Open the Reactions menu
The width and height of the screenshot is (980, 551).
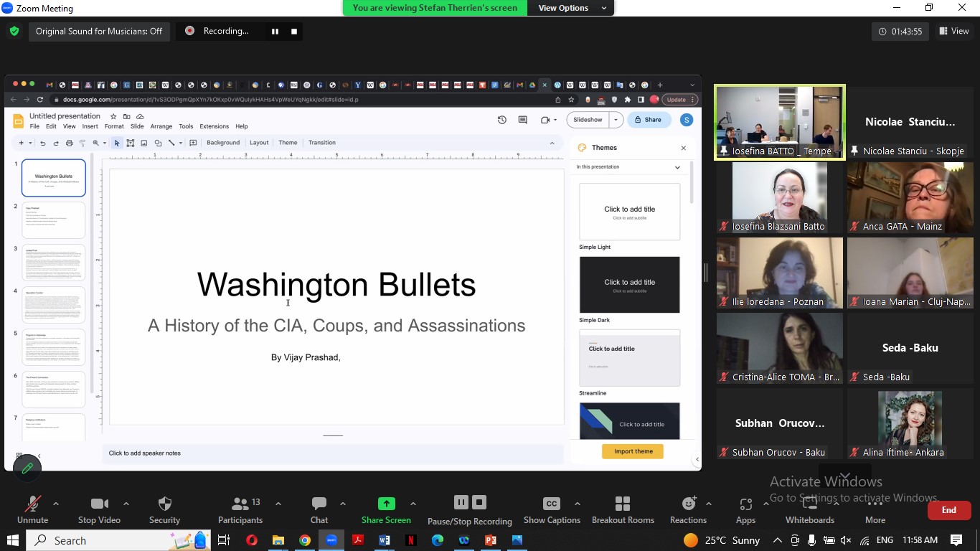(x=688, y=510)
